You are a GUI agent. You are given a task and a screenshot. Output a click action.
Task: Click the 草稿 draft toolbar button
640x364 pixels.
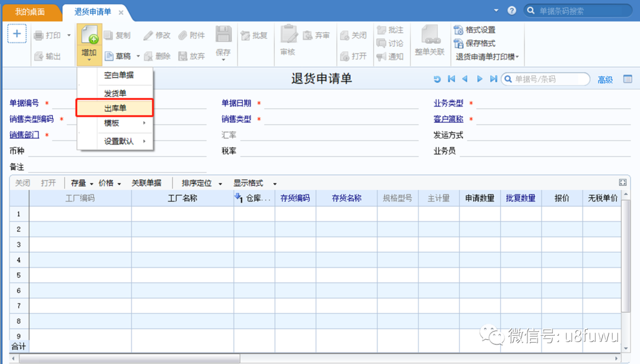coord(118,56)
